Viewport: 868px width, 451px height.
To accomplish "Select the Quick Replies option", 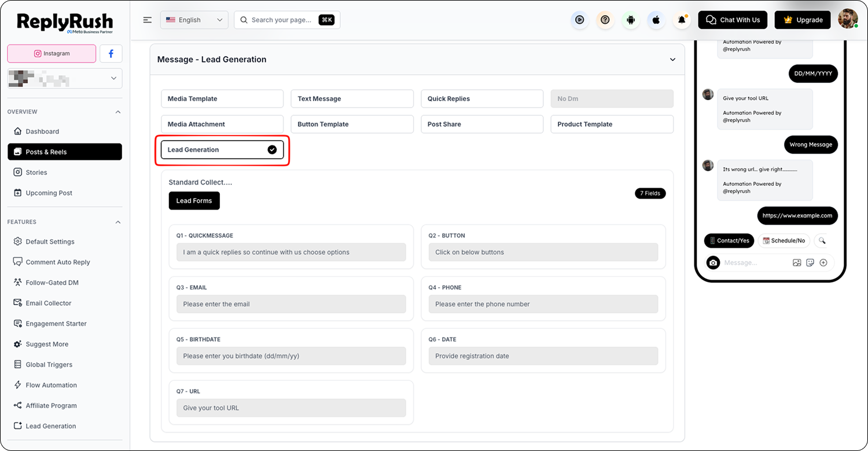I will [482, 98].
